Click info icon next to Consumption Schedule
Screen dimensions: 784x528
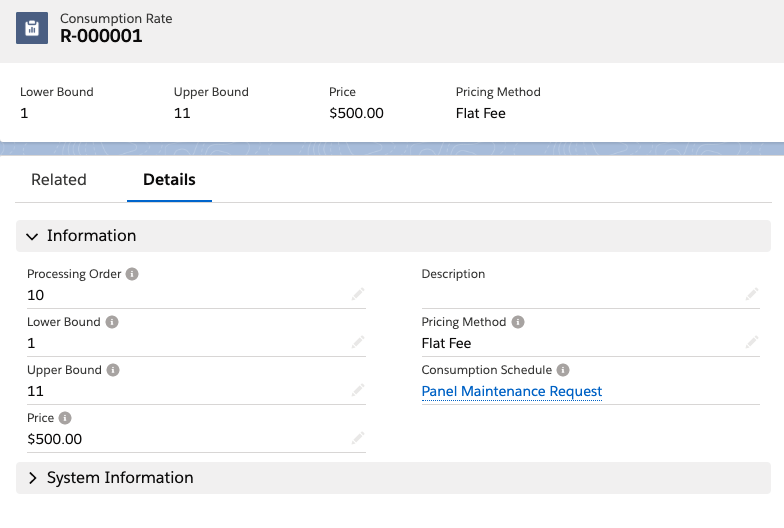tap(563, 370)
